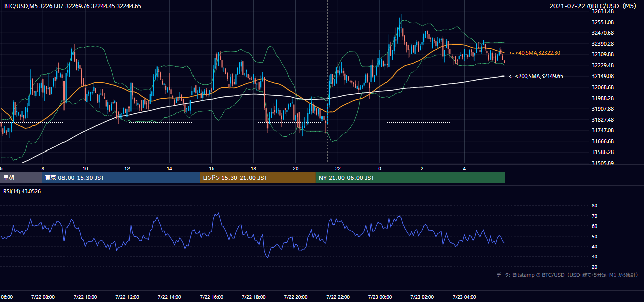
Task: Click the 東京 08:00-15:30 JST session bar
Action: [x=121, y=178]
